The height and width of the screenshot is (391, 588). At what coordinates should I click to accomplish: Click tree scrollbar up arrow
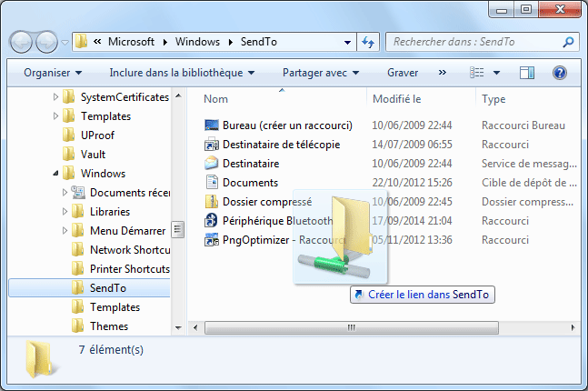178,95
